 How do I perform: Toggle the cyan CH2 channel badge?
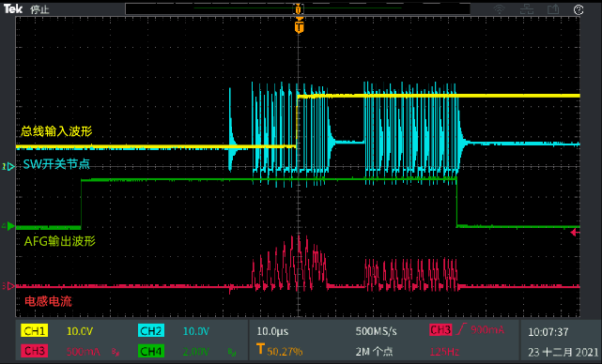click(x=151, y=330)
